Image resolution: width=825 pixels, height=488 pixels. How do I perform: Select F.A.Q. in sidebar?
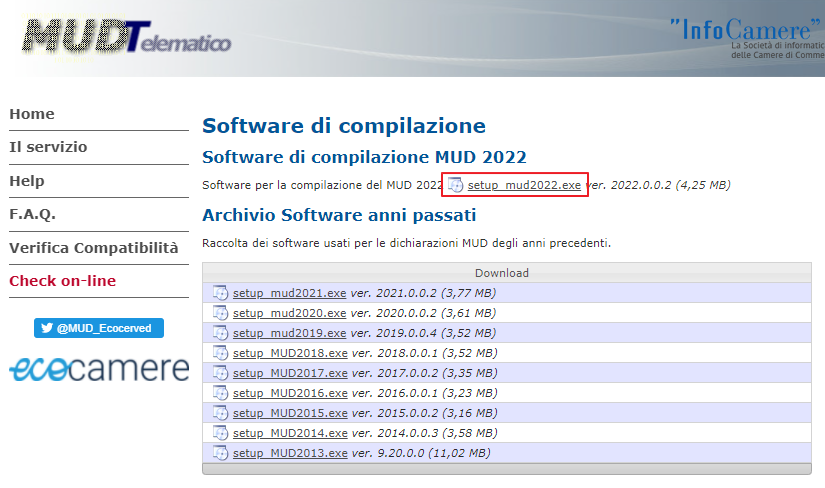pyautogui.click(x=32, y=214)
